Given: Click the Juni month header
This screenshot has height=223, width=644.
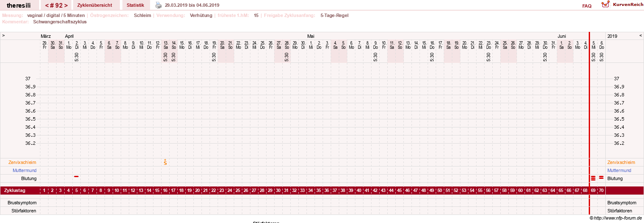Looking at the screenshot, I should (x=562, y=36).
